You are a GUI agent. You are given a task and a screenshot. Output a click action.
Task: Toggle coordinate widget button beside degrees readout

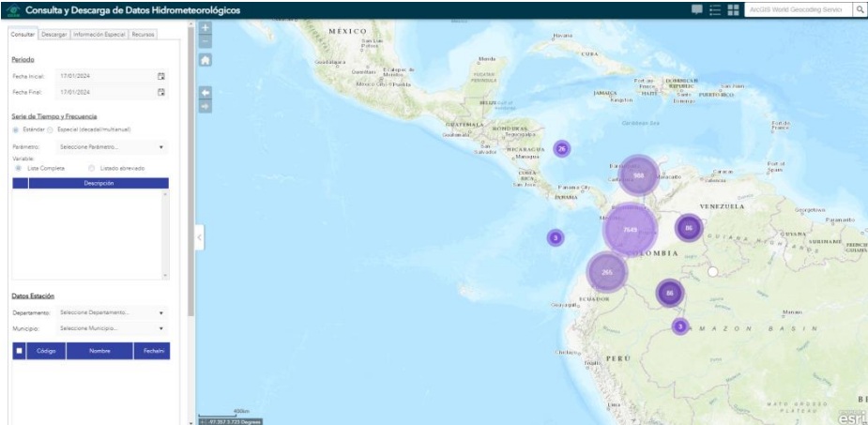pos(202,421)
